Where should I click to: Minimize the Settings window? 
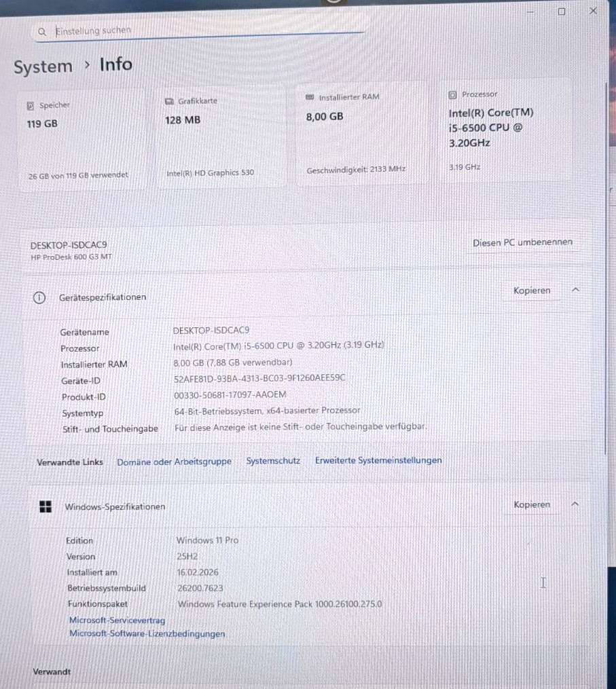[530, 12]
